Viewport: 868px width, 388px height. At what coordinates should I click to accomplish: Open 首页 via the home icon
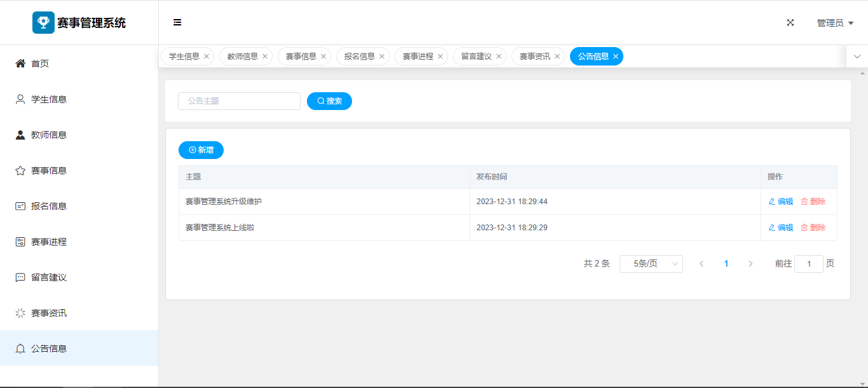coord(20,64)
